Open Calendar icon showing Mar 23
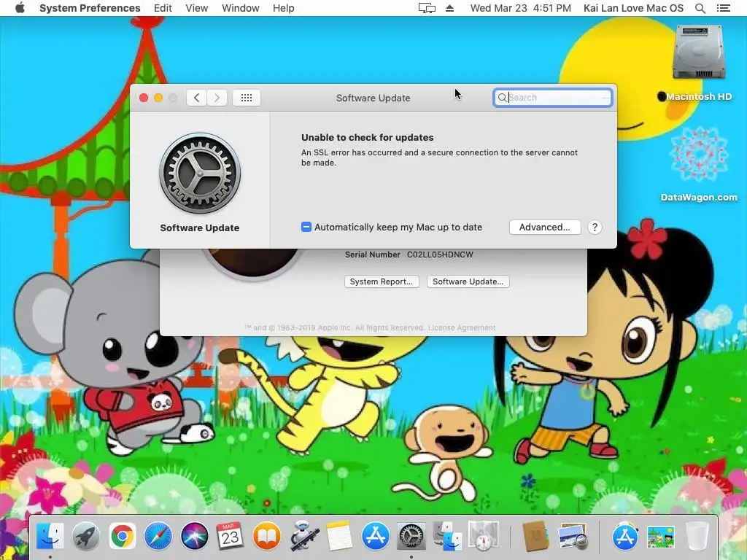This screenshot has height=560, width=747. pyautogui.click(x=230, y=536)
